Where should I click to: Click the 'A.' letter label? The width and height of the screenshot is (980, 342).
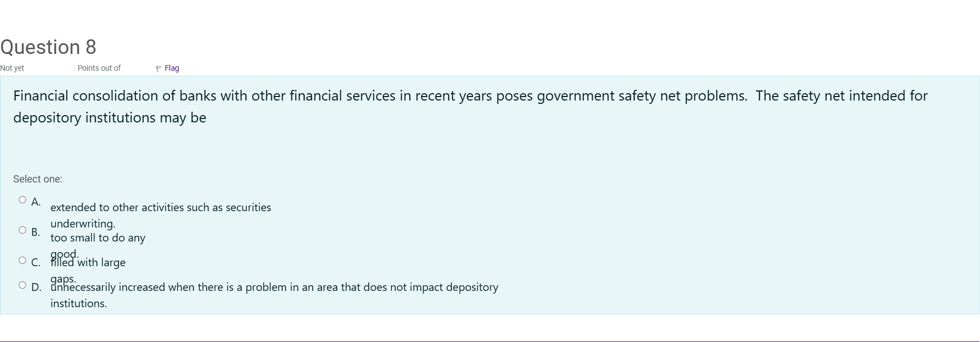(36, 202)
